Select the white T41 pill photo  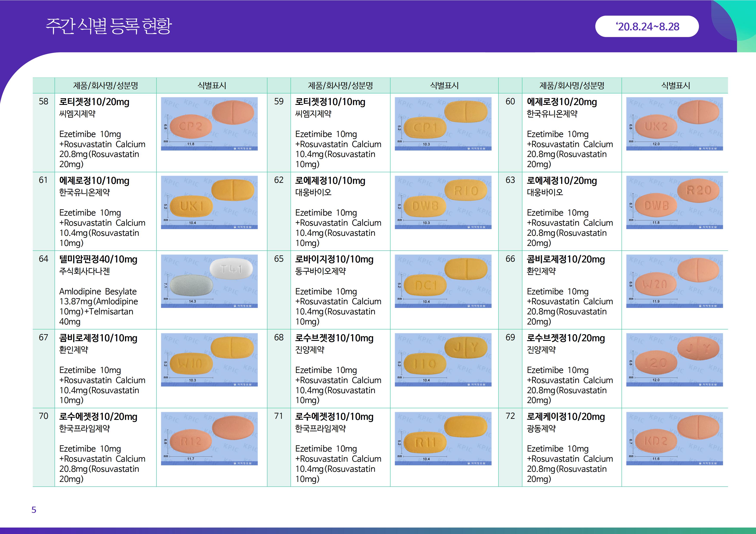209,281
